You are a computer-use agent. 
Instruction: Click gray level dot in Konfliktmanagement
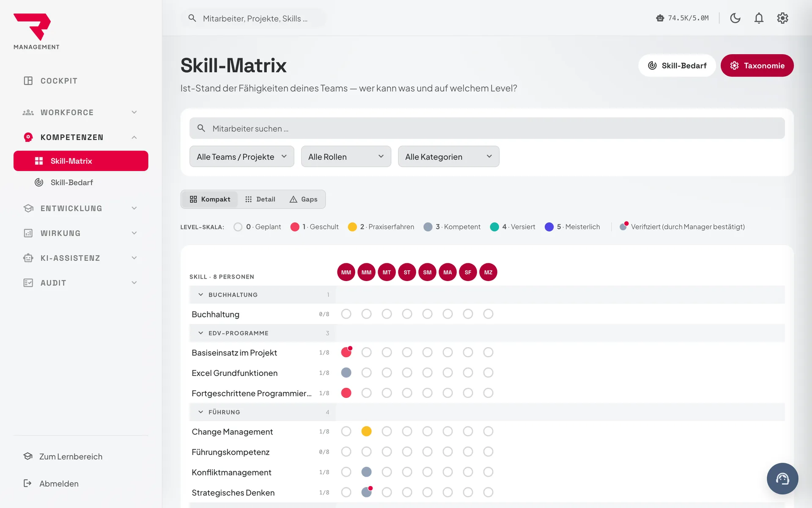(366, 472)
